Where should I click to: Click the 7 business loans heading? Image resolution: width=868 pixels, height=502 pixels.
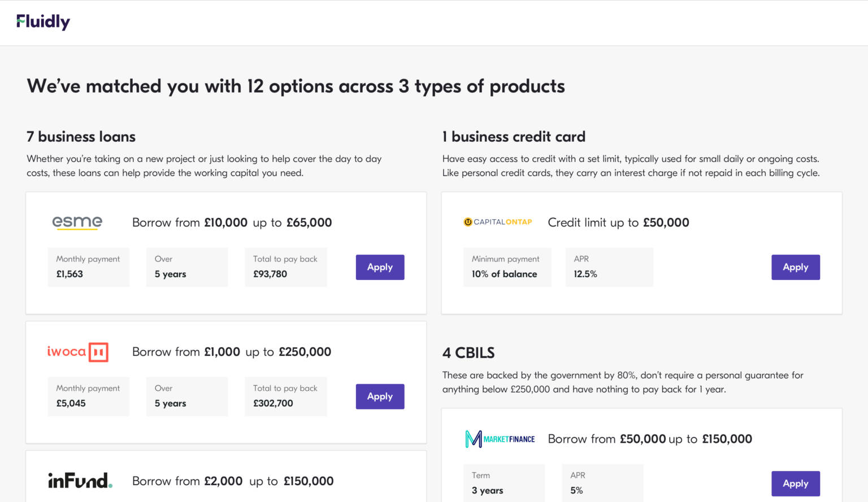(81, 137)
